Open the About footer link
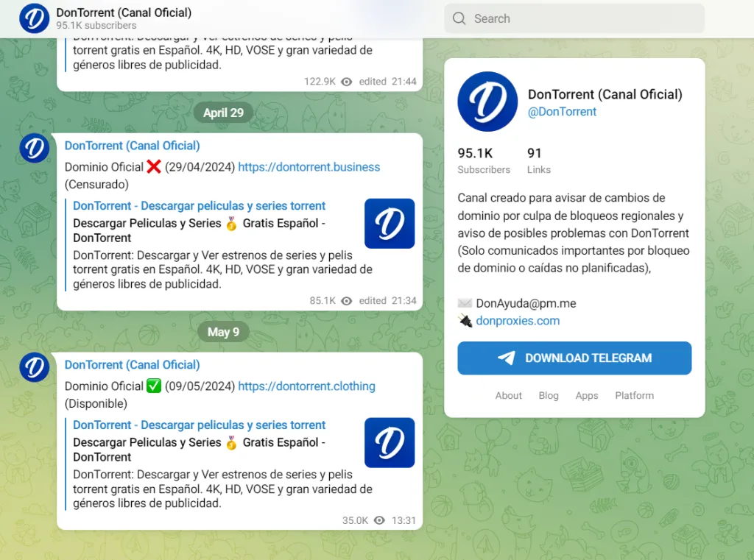754x560 pixels. point(508,396)
